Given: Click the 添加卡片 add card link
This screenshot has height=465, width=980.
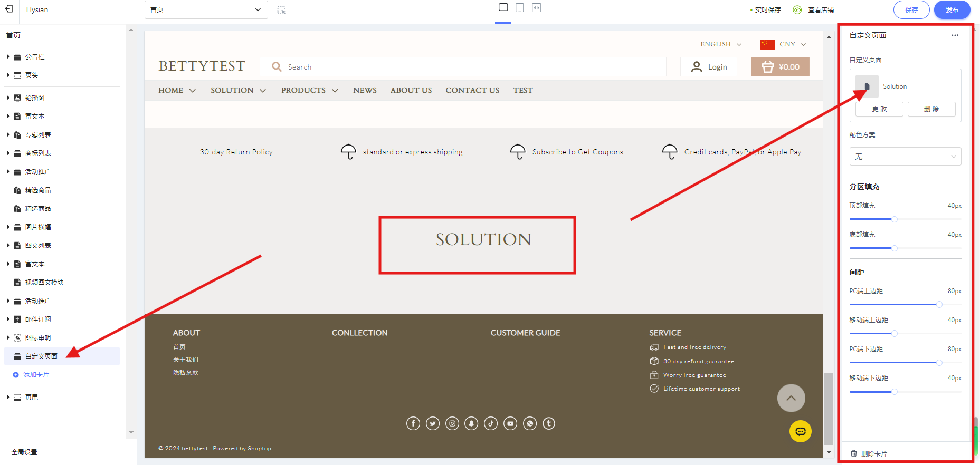Looking at the screenshot, I should 36,375.
